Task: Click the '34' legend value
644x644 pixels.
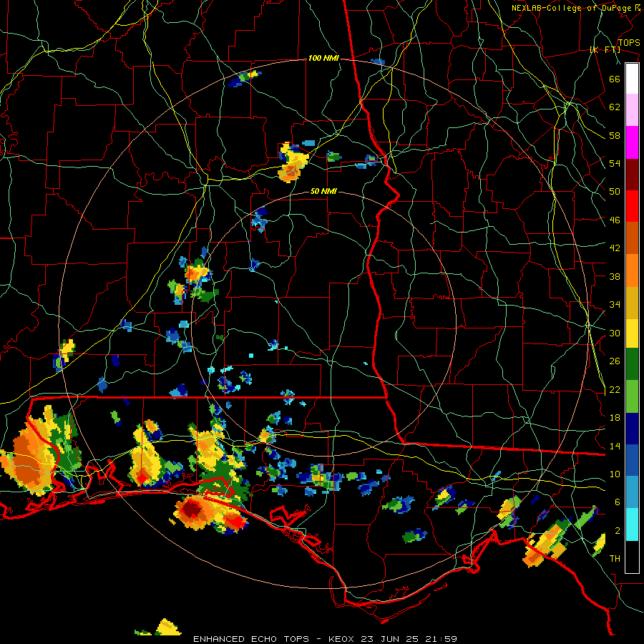Action: 615,304
